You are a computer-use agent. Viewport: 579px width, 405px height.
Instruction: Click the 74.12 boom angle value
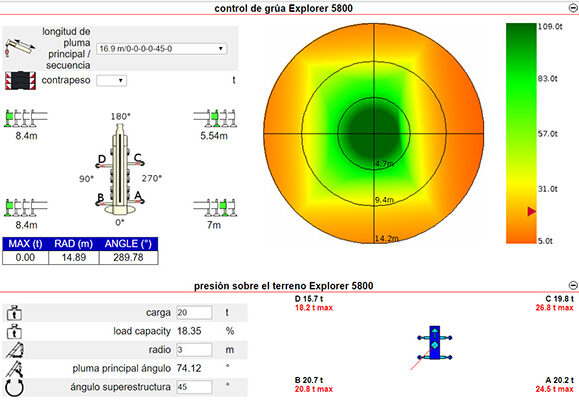189,368
